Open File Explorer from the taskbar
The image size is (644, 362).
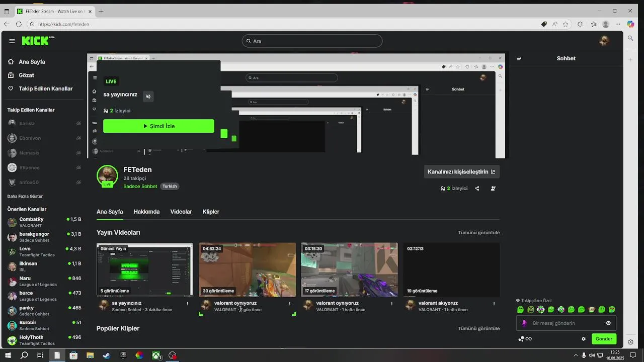pos(90,355)
